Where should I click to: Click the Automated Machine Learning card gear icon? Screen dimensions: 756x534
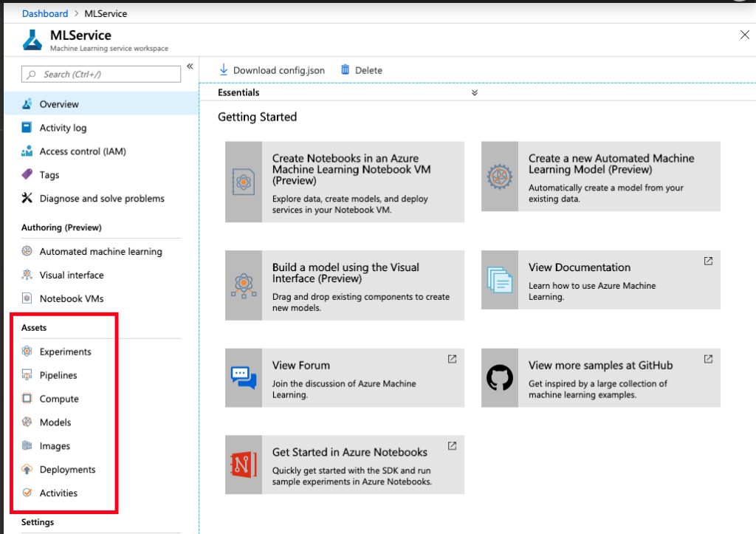pos(500,177)
